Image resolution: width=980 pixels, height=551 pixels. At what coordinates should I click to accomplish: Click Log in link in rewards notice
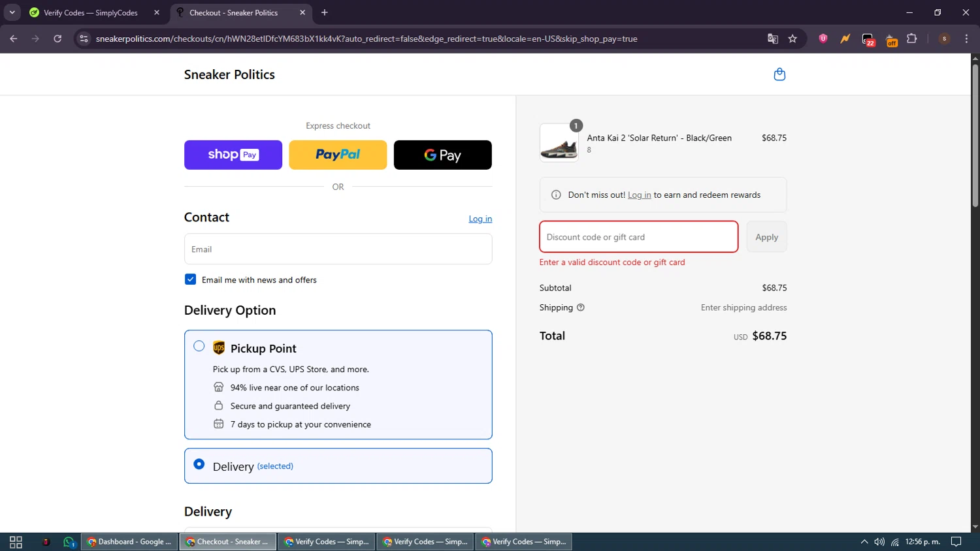[640, 195]
